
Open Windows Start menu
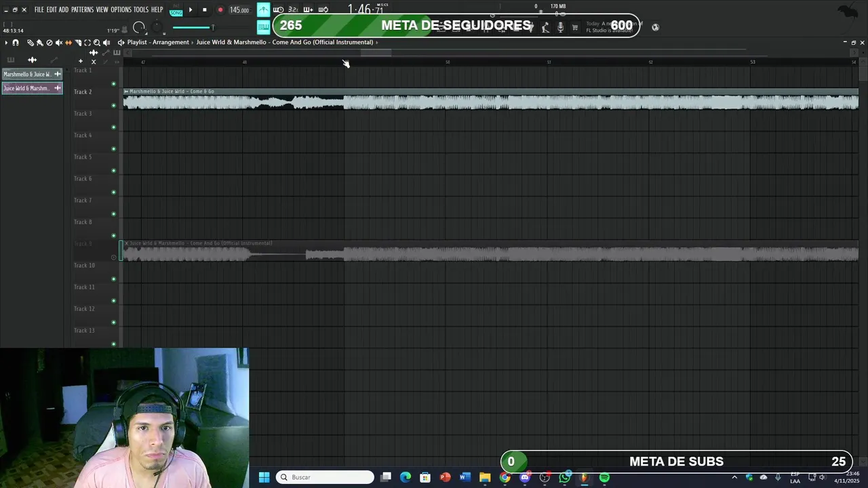point(264,477)
